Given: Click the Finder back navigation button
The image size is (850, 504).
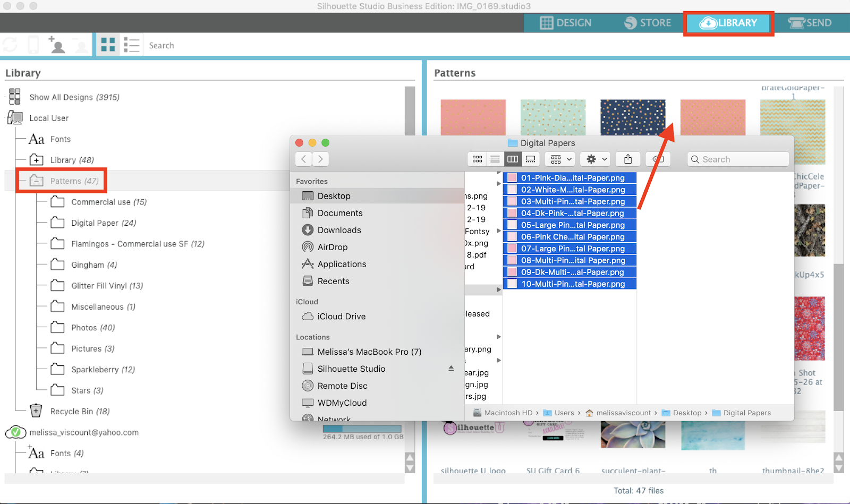Looking at the screenshot, I should tap(303, 159).
